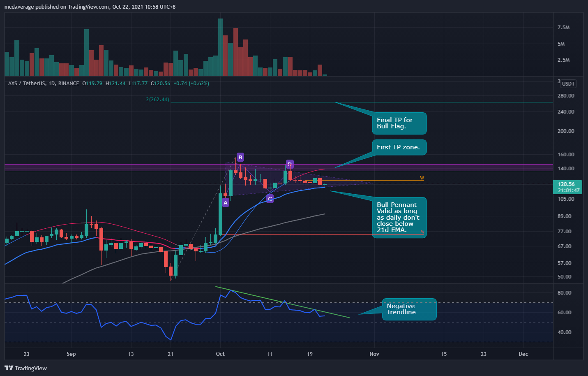Viewport: 588px width, 376px height.
Task: Click the 280.00 price axis label
Action: coord(566,95)
